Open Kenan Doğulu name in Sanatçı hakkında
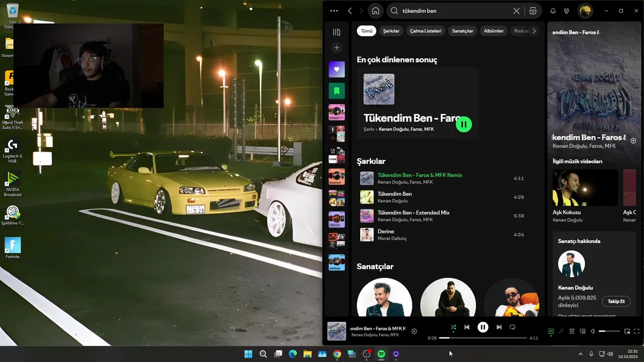Screen dimensions: 644x362 (575, 288)
